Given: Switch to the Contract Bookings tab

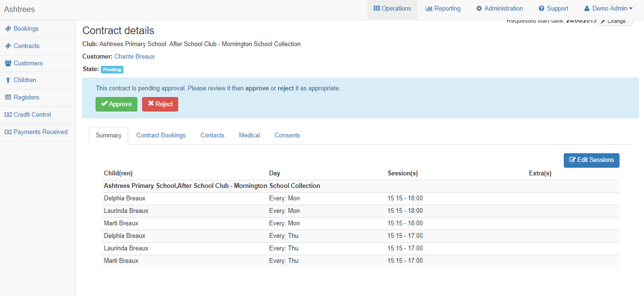Looking at the screenshot, I should pos(161,136).
